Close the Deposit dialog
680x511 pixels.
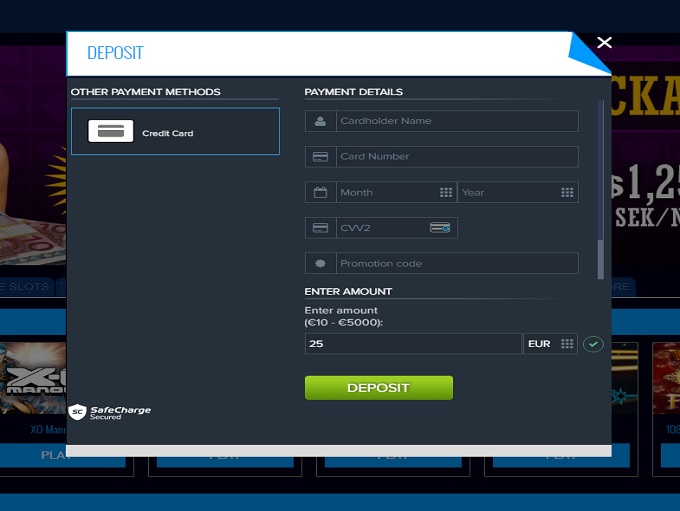604,42
